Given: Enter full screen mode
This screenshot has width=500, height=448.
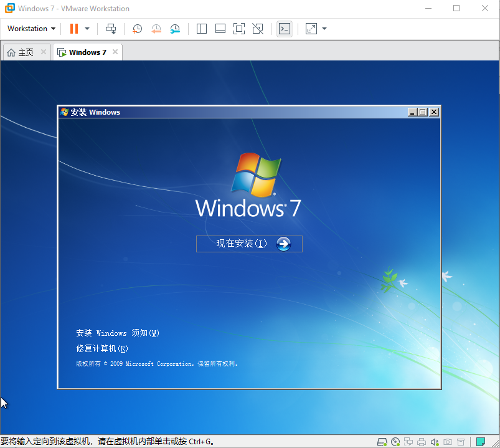Looking at the screenshot, I should [x=239, y=29].
